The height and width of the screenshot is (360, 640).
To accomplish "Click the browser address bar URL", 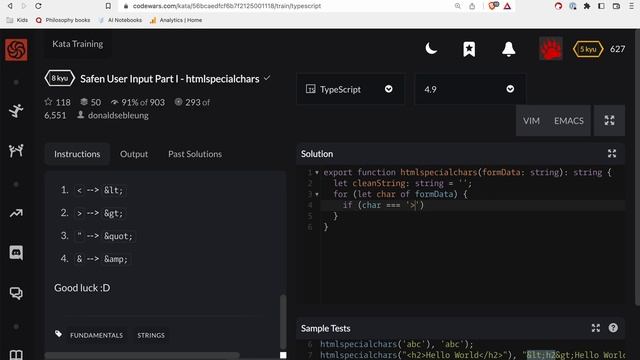I will [227, 6].
